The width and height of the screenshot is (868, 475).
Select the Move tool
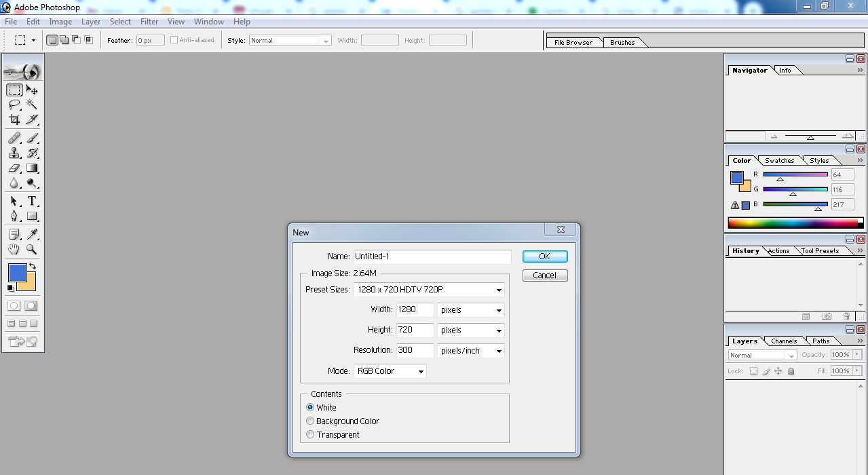(x=32, y=90)
